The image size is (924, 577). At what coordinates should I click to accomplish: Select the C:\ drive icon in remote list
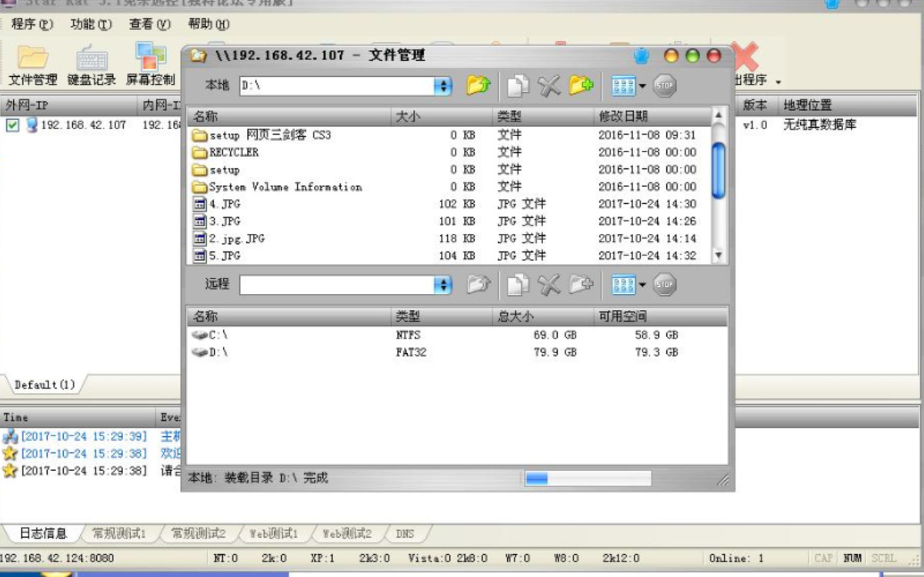[200, 335]
